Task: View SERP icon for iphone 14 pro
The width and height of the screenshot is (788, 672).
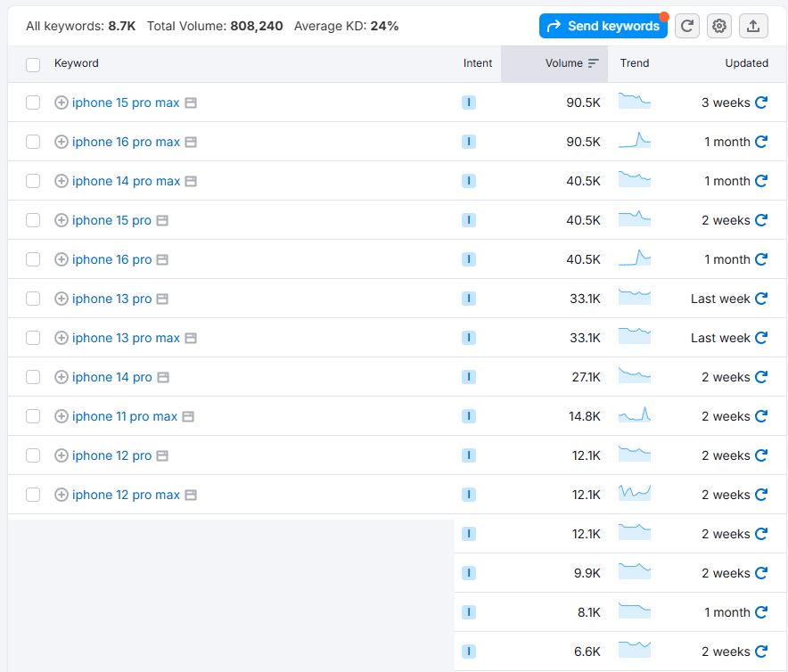Action: point(163,378)
